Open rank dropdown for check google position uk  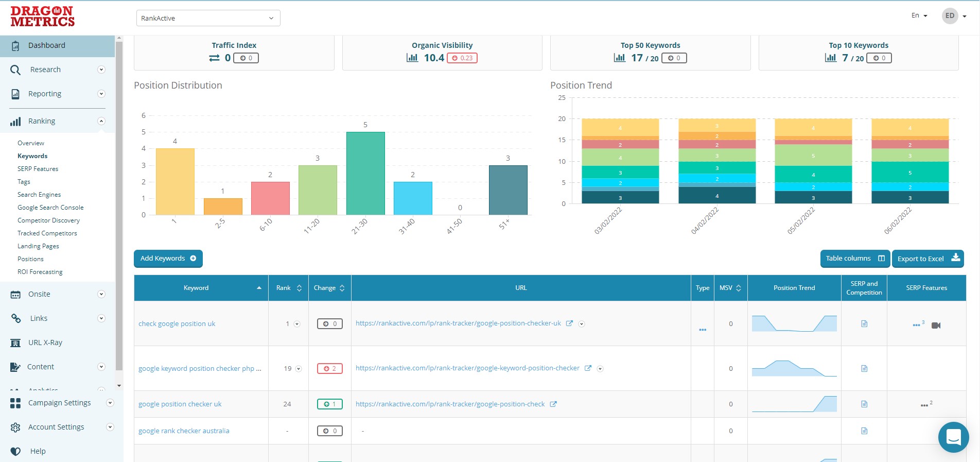point(297,324)
